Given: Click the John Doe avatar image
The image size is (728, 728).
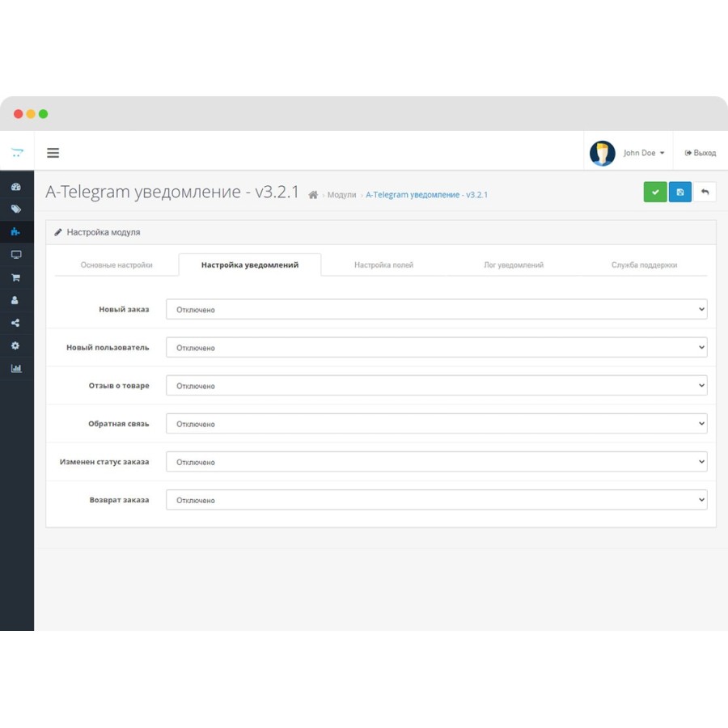Looking at the screenshot, I should coord(602,153).
